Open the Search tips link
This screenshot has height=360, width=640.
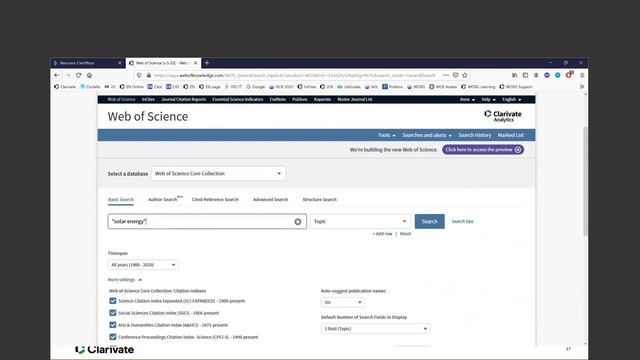[x=462, y=221]
